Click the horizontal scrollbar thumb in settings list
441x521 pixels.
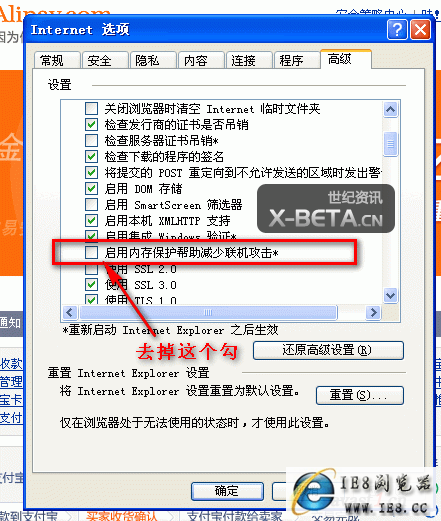[x=209, y=313]
